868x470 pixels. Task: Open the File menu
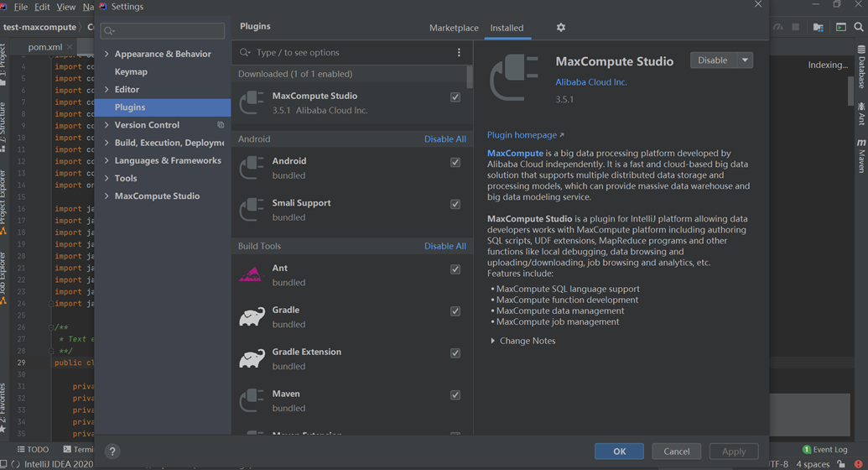pyautogui.click(x=20, y=7)
